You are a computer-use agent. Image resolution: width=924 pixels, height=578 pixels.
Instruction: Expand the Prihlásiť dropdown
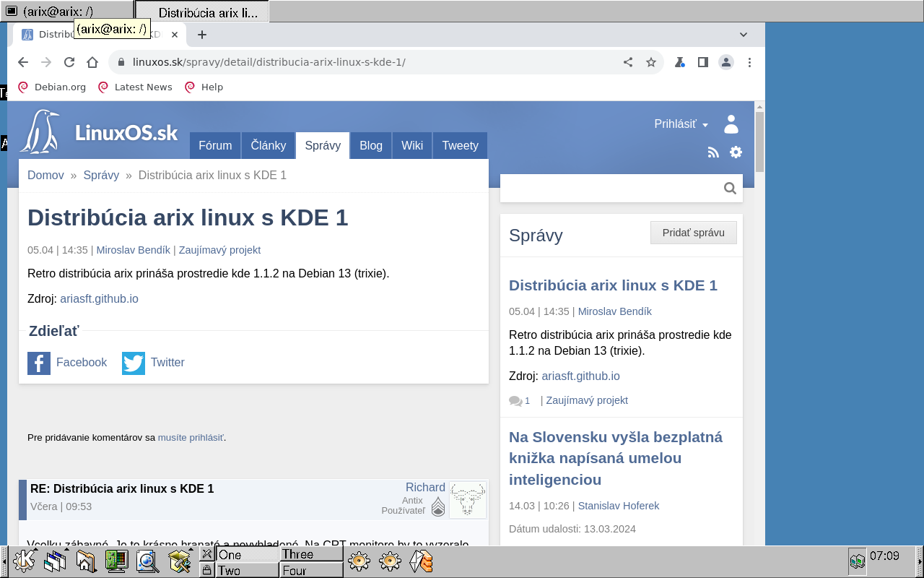(681, 124)
